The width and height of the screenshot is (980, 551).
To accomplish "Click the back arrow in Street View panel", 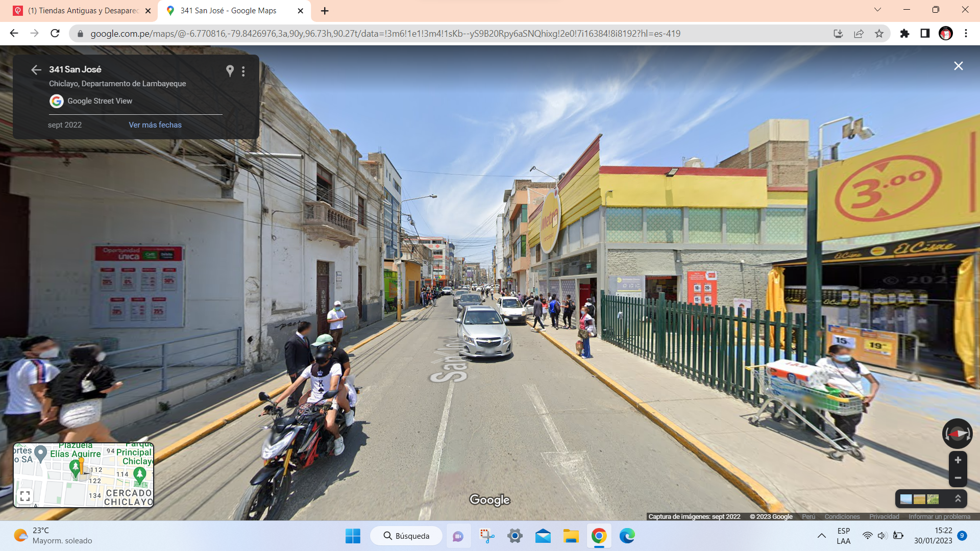I will [x=36, y=70].
